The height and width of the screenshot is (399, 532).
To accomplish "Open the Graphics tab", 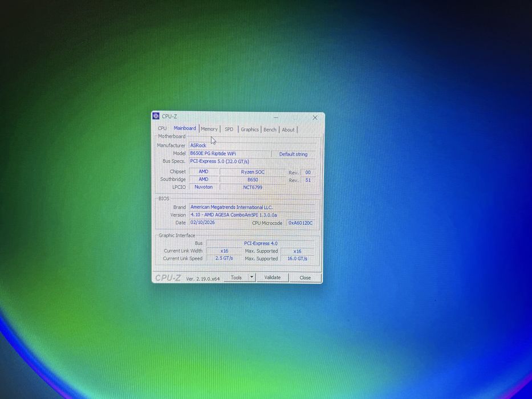I will click(250, 129).
